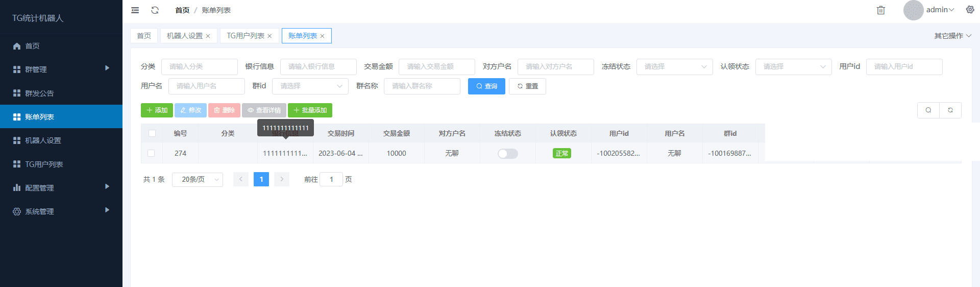980x287 pixels.
Task: Click the admin avatar image
Action: pos(913,10)
